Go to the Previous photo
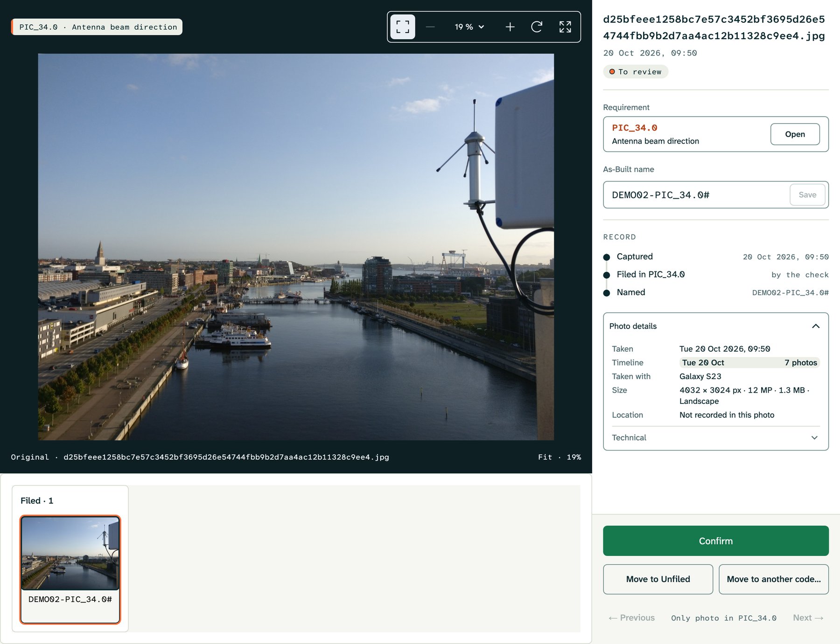Image resolution: width=840 pixels, height=644 pixels. click(x=631, y=618)
